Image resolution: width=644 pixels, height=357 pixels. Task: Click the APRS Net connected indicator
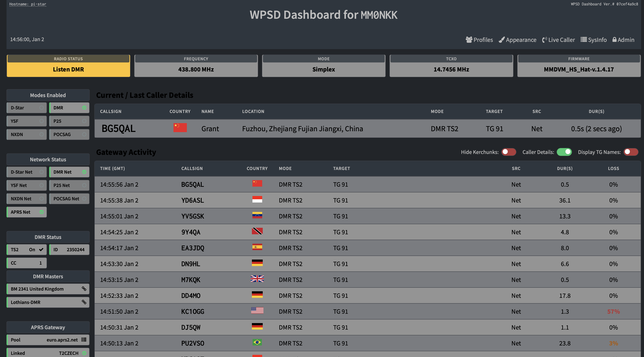pyautogui.click(x=42, y=212)
